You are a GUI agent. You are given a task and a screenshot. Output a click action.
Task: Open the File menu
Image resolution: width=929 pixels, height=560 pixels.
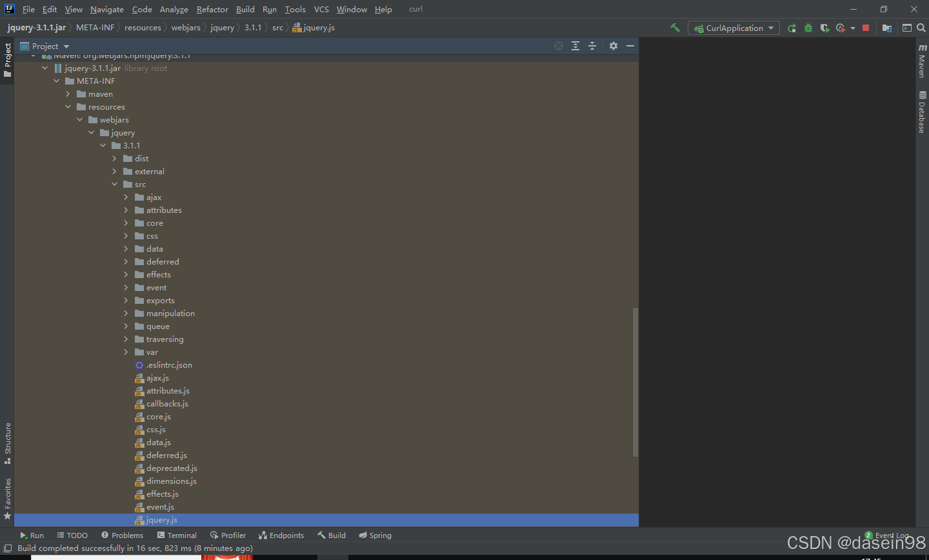[28, 9]
